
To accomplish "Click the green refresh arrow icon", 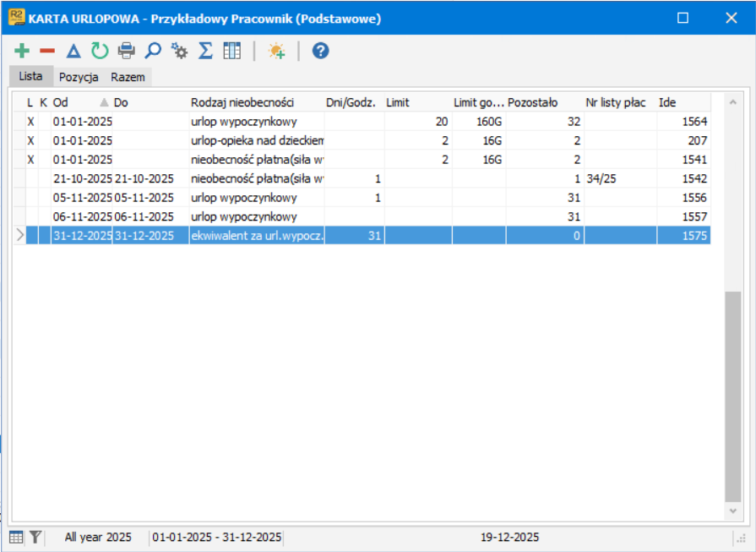I will (100, 51).
